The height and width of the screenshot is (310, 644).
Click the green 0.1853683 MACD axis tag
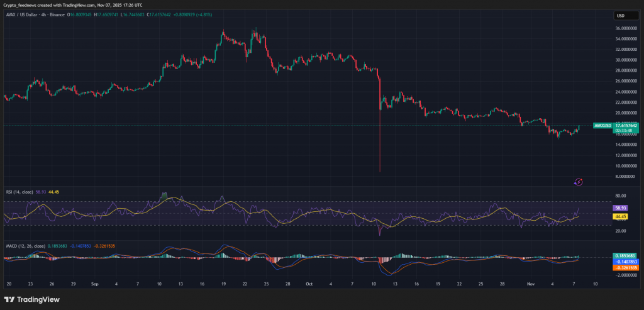pyautogui.click(x=626, y=255)
